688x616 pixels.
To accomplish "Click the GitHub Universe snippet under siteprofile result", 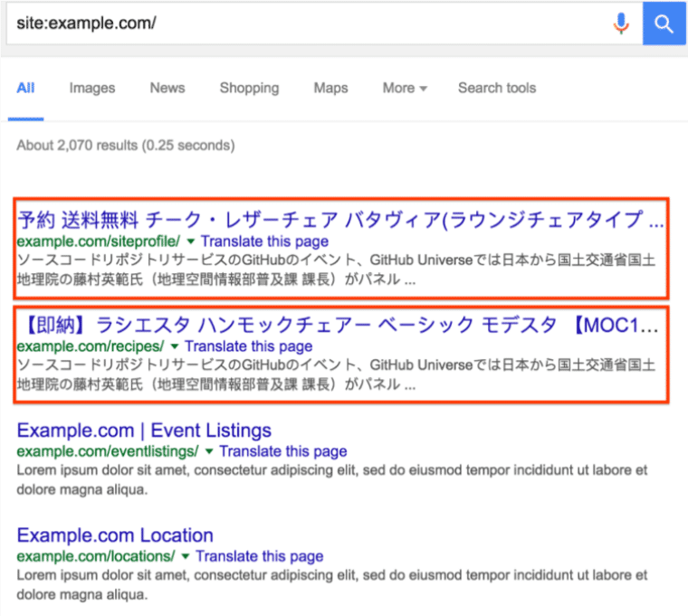I will [336, 270].
